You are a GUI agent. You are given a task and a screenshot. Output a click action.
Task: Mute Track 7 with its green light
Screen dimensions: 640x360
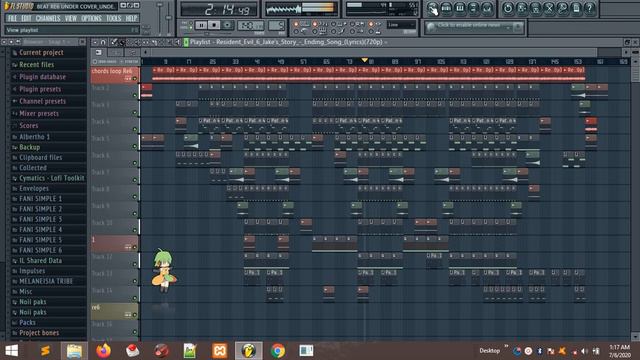(x=135, y=180)
